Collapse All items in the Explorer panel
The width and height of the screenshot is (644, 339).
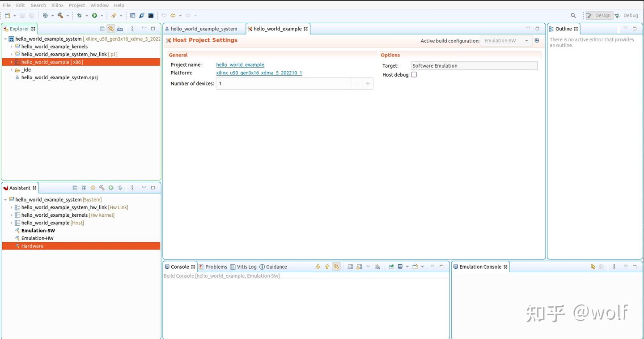tap(102, 28)
